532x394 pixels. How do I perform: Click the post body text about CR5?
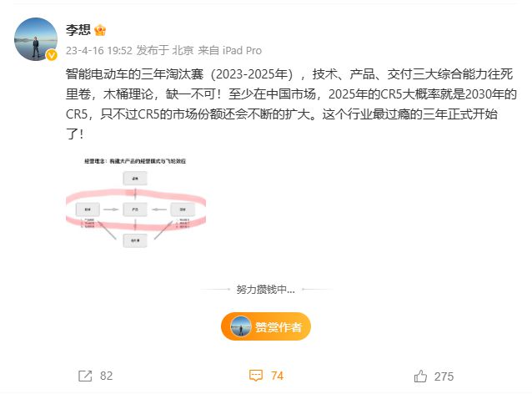point(291,104)
